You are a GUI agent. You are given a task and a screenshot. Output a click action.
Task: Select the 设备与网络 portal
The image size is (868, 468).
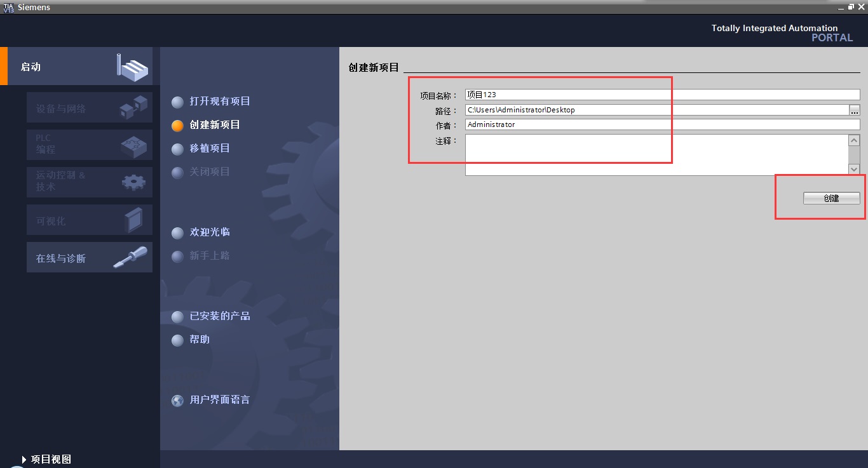[90, 108]
